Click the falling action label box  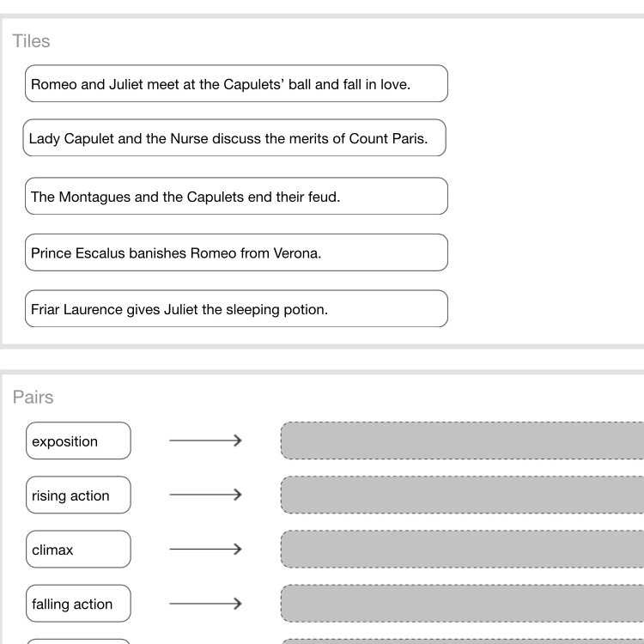point(78,604)
